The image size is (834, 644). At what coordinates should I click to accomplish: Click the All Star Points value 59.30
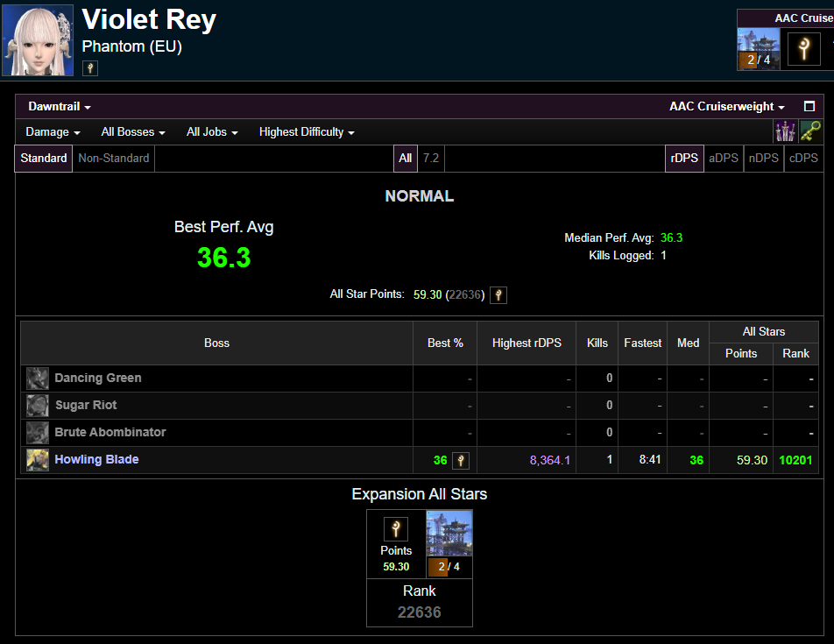428,294
